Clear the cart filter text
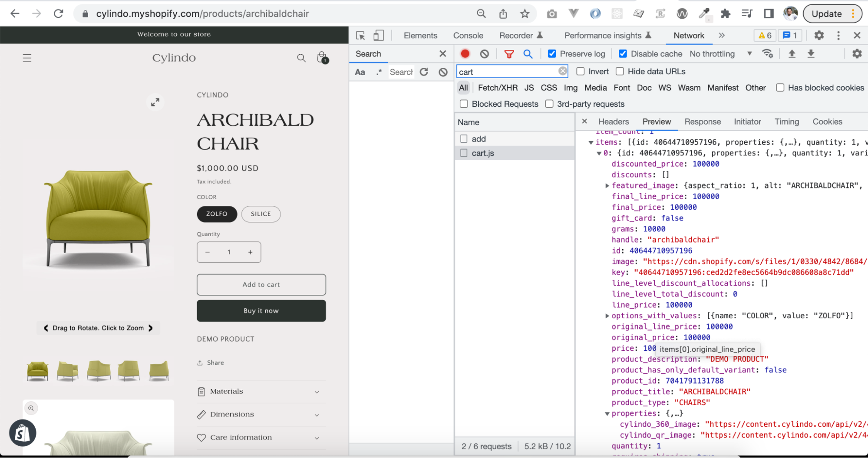868x458 pixels. tap(563, 71)
